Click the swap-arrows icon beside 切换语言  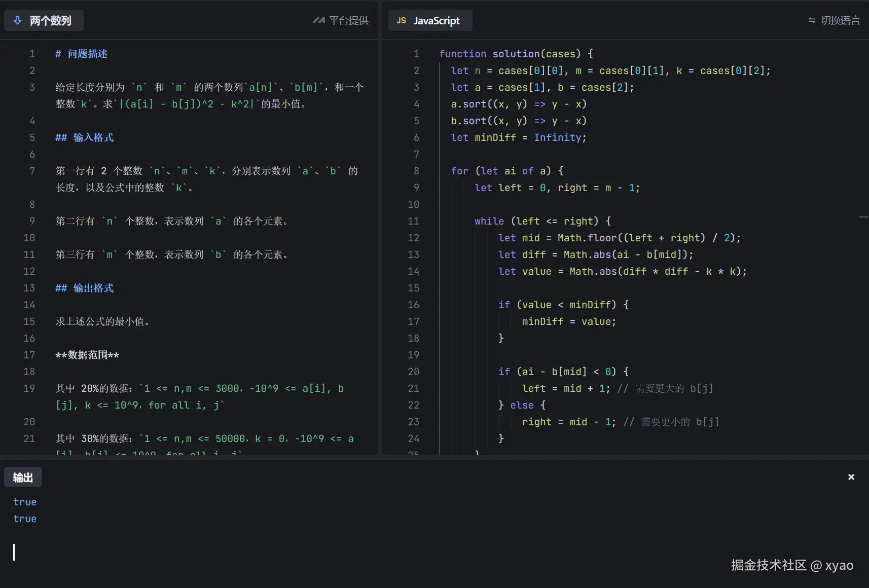[812, 20]
